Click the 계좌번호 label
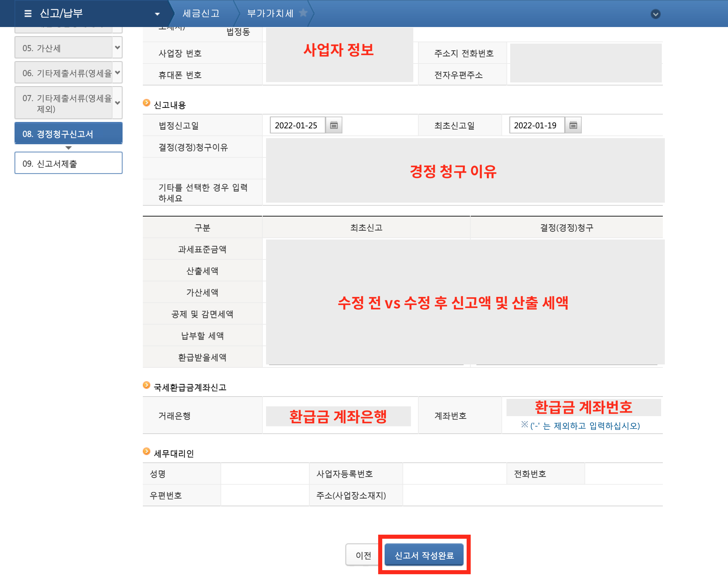 click(x=450, y=416)
